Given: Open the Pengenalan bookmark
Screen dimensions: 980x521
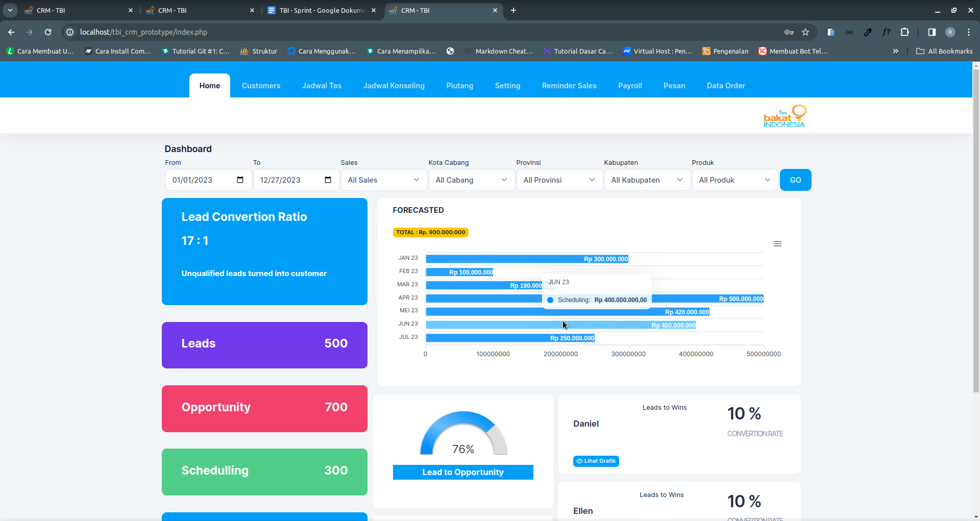Looking at the screenshot, I should click(x=725, y=51).
